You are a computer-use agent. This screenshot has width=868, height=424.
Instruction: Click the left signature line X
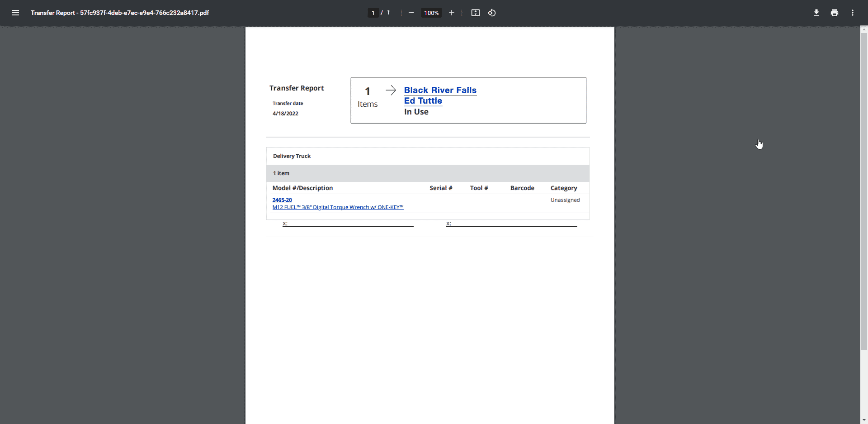[x=285, y=224]
